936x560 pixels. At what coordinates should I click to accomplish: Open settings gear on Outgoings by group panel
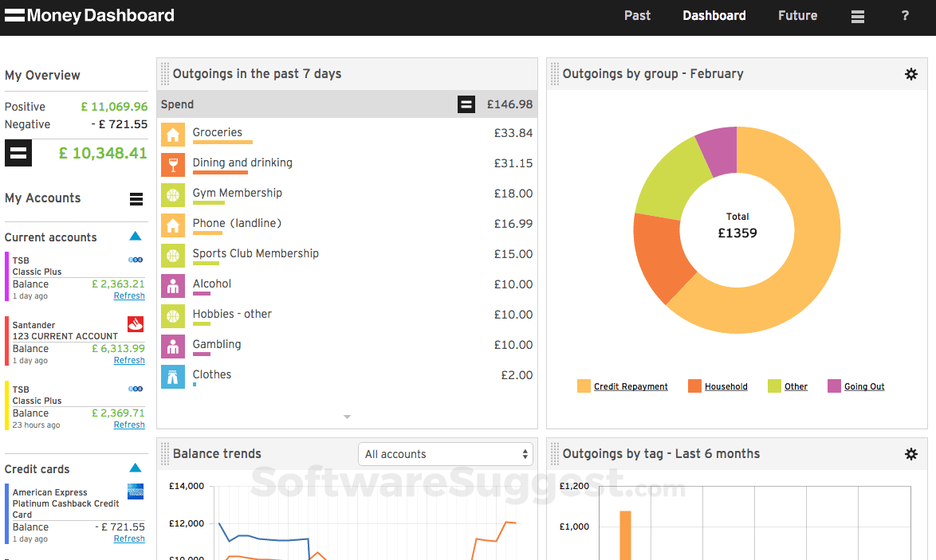pyautogui.click(x=911, y=73)
